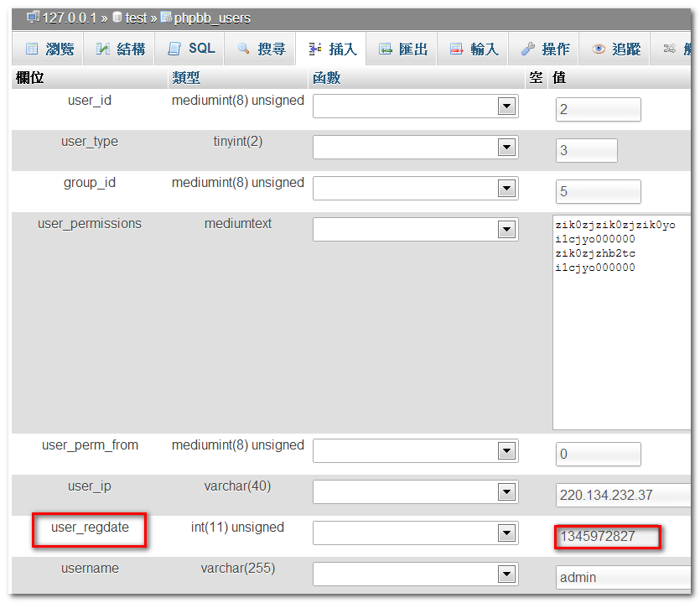This screenshot has width=700, height=603.
Task: Open the SQL tab
Action: 201,49
